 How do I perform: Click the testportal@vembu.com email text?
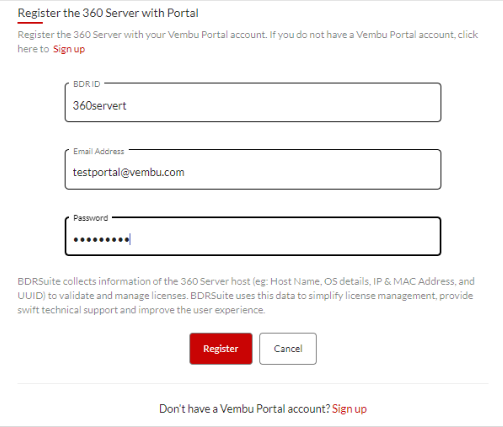[128, 172]
